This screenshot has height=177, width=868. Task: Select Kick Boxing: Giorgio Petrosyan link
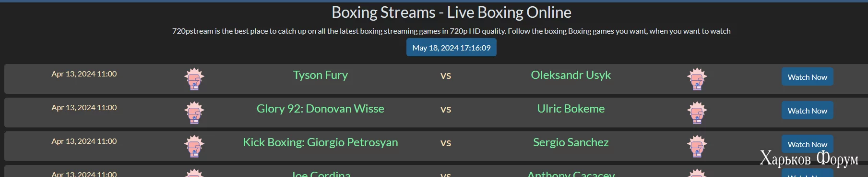(x=321, y=142)
